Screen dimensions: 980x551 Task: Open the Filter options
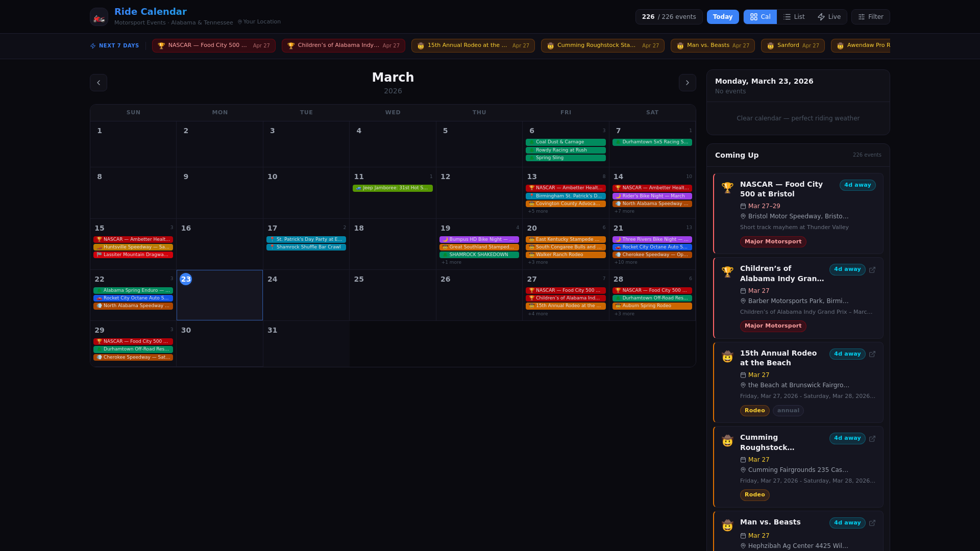coord(870,17)
